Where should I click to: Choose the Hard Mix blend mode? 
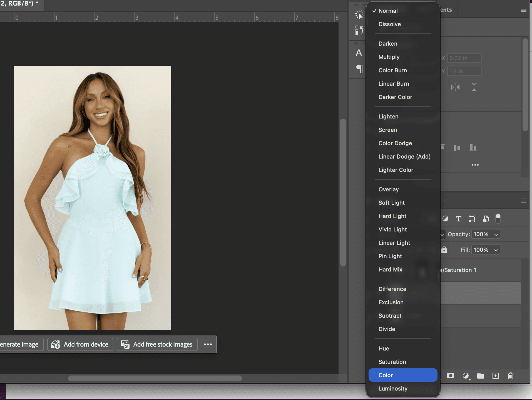[x=403, y=269]
